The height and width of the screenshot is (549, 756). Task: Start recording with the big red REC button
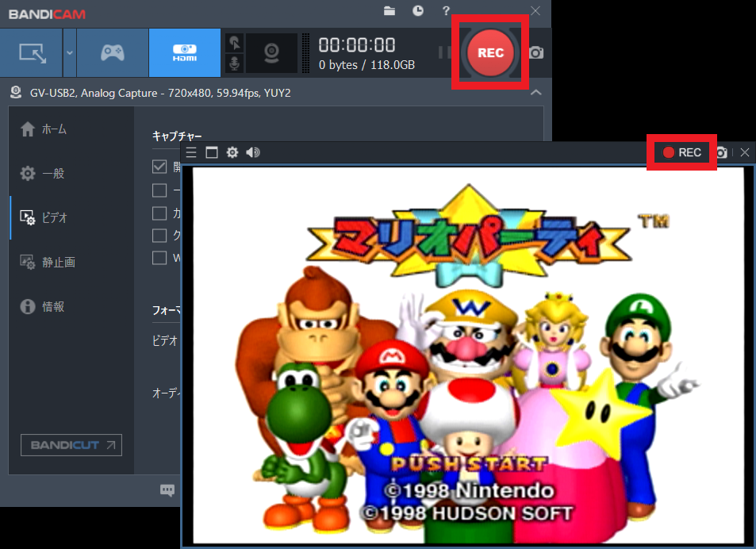[490, 52]
